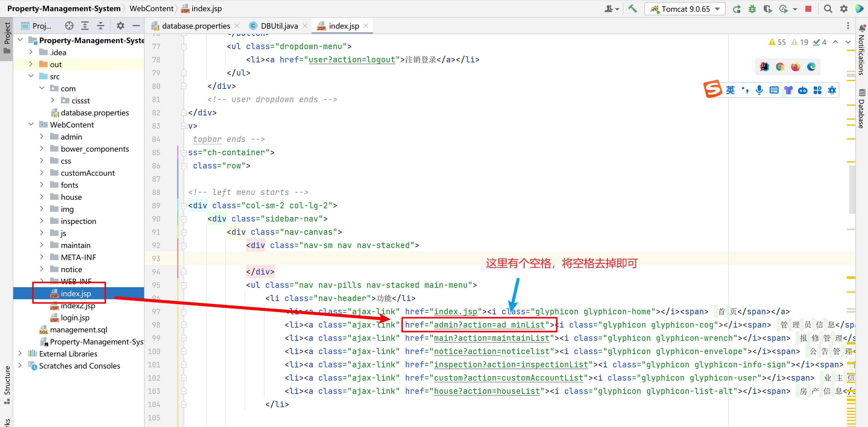The width and height of the screenshot is (868, 427).
Task: Close the DBUtil.java tab
Action: tap(305, 26)
